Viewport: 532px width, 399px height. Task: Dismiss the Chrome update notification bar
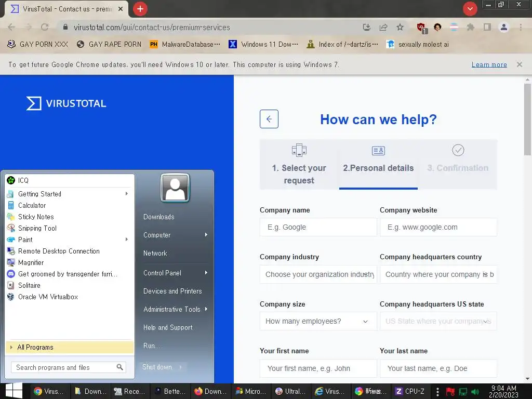click(x=520, y=64)
